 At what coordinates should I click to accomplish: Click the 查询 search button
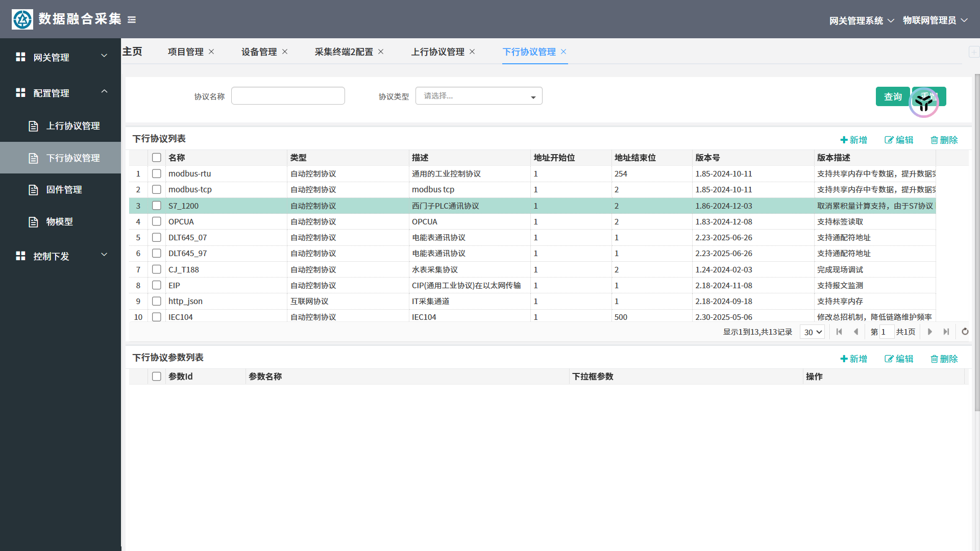pos(892,96)
